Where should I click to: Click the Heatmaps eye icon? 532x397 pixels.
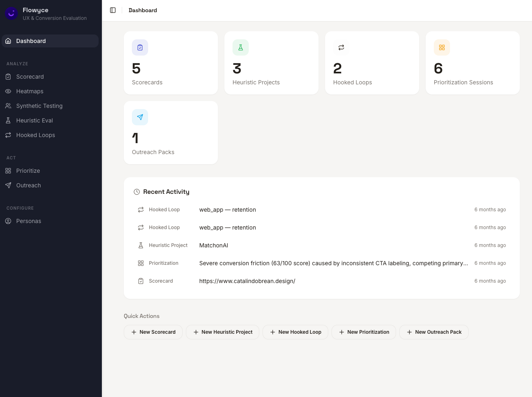pos(8,91)
